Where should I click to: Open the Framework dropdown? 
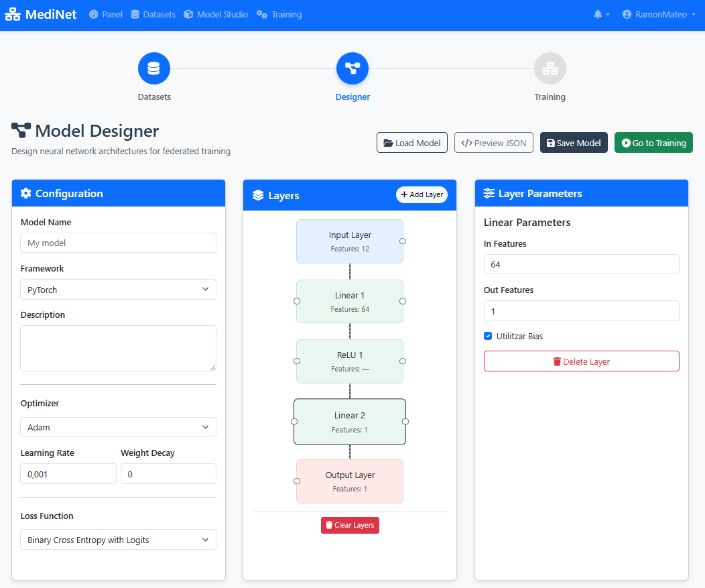[118, 289]
